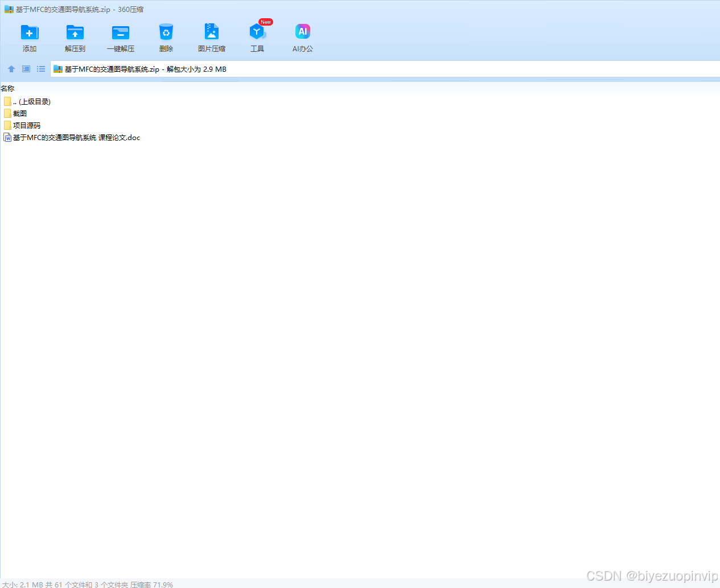
Task: Click the Word document file icon
Action: (7, 137)
